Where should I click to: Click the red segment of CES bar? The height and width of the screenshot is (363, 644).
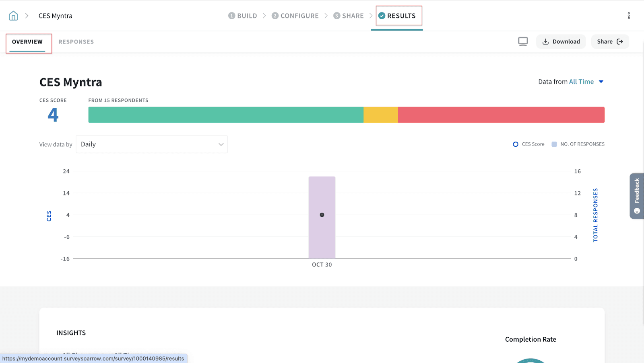click(501, 115)
